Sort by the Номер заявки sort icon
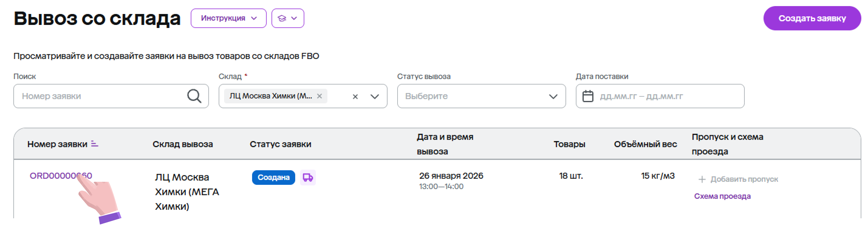Viewport: 868px width, 228px height. point(95,144)
